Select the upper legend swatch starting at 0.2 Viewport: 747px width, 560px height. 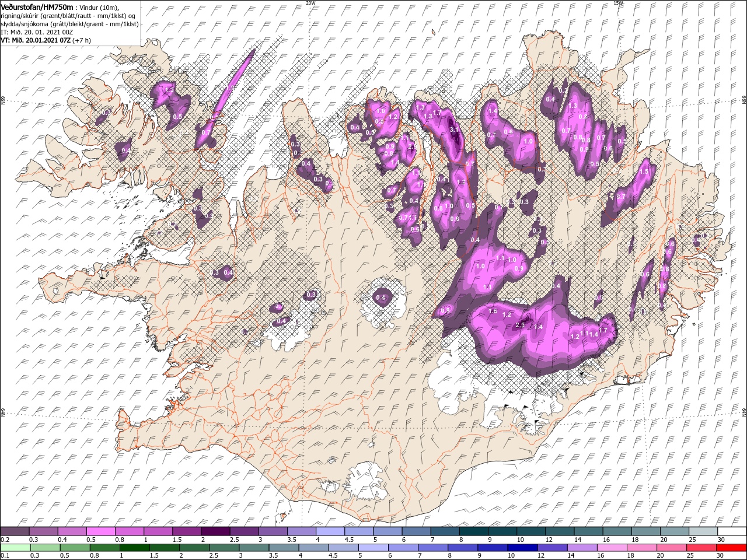15,531
